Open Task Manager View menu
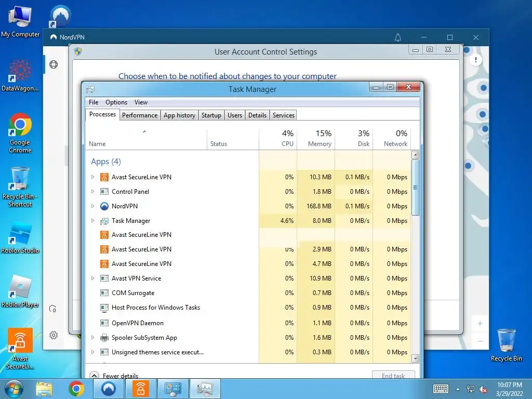532x399 pixels. [x=141, y=102]
